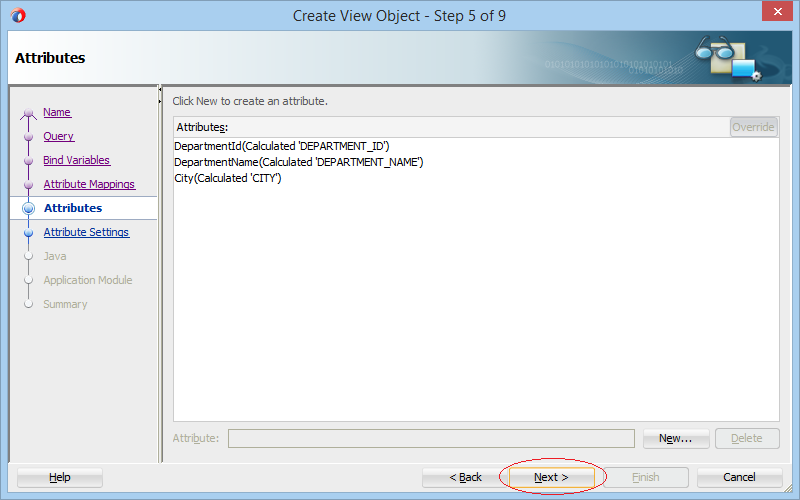Select City calculated attribute row

228,178
